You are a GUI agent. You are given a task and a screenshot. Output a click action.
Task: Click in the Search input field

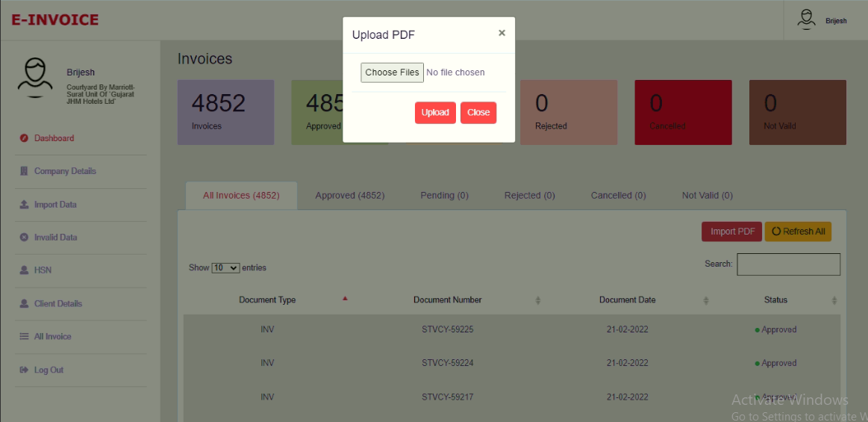click(788, 264)
